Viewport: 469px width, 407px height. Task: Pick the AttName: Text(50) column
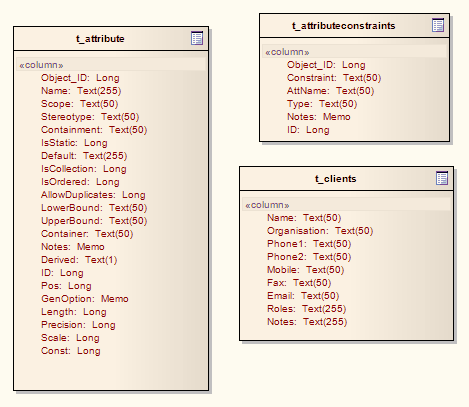(x=330, y=91)
